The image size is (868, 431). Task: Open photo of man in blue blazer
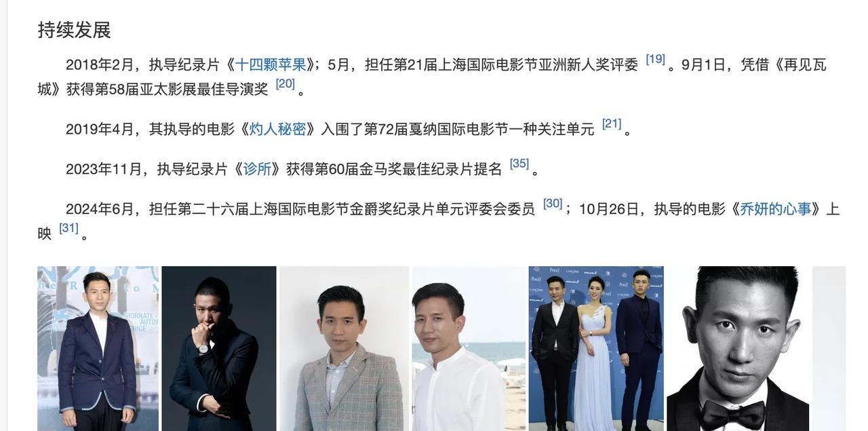[98, 348]
